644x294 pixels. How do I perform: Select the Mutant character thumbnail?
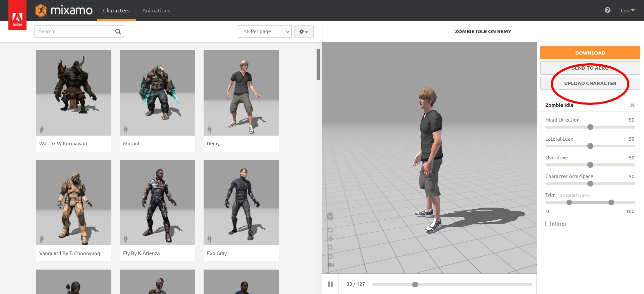(157, 93)
